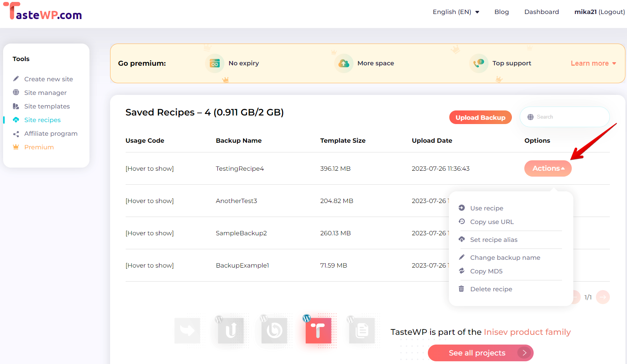The height and width of the screenshot is (364, 627).
Task: Click the cloud icon beside Set recipe alias
Action: [x=462, y=239]
